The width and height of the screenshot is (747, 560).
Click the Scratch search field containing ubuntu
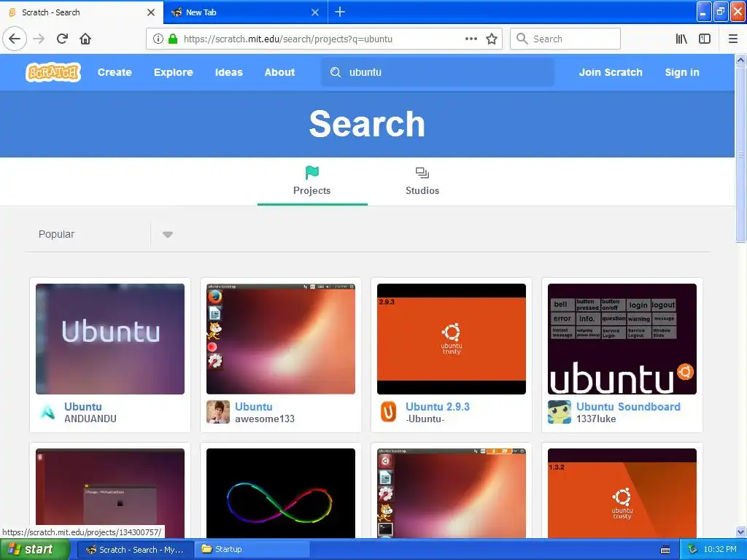438,72
